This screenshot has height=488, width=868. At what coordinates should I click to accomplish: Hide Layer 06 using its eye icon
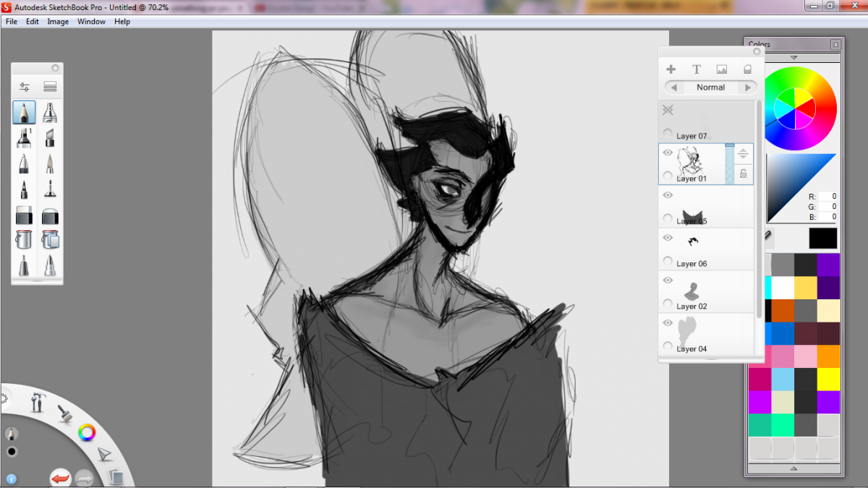coord(668,238)
